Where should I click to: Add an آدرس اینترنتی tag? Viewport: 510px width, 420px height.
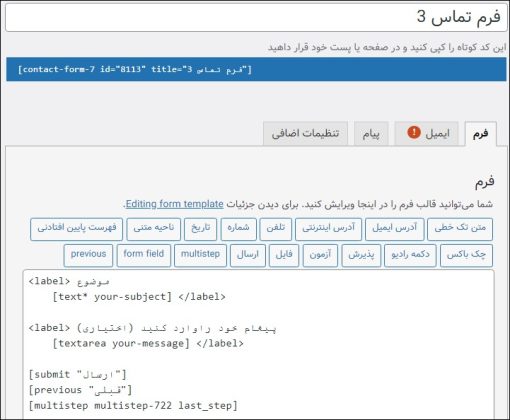click(x=328, y=229)
